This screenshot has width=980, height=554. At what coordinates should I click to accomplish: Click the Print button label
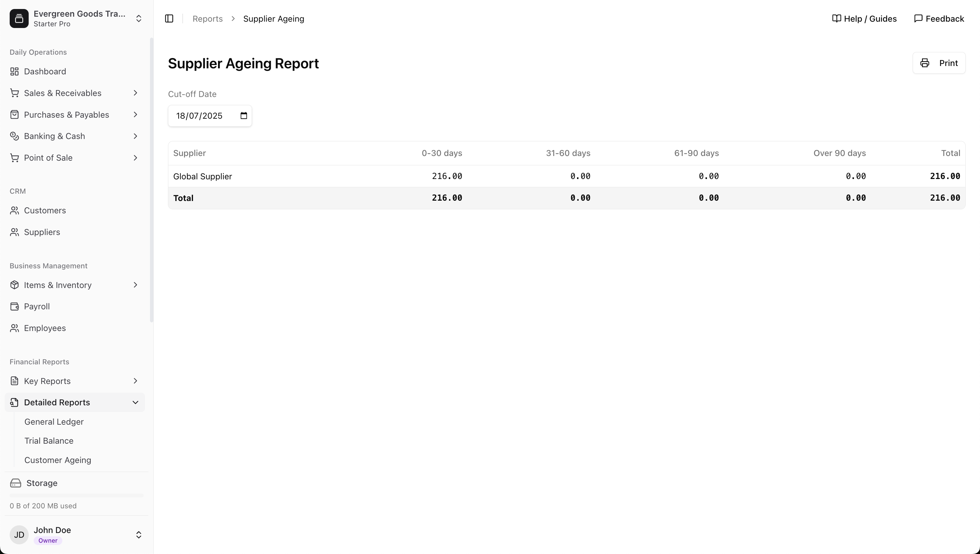pyautogui.click(x=948, y=63)
